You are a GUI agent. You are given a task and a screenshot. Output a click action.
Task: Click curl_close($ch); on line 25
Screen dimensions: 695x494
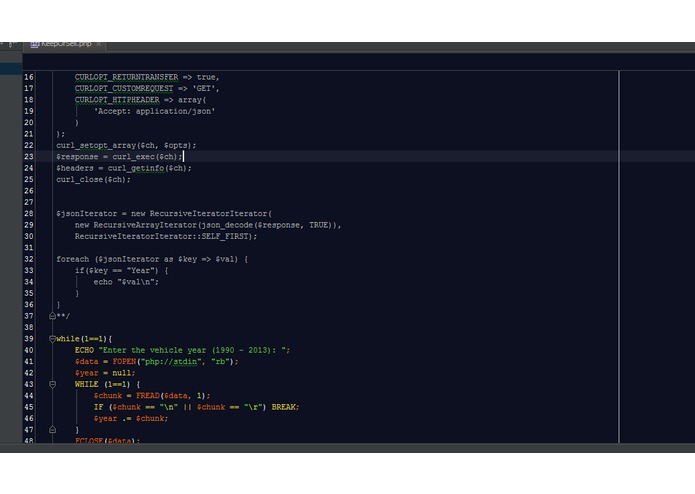94,179
